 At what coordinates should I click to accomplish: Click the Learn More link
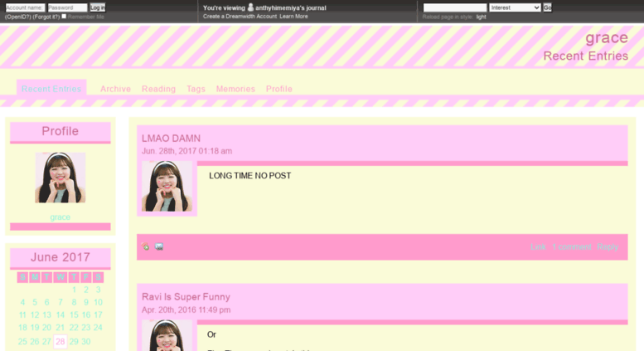[x=293, y=17]
